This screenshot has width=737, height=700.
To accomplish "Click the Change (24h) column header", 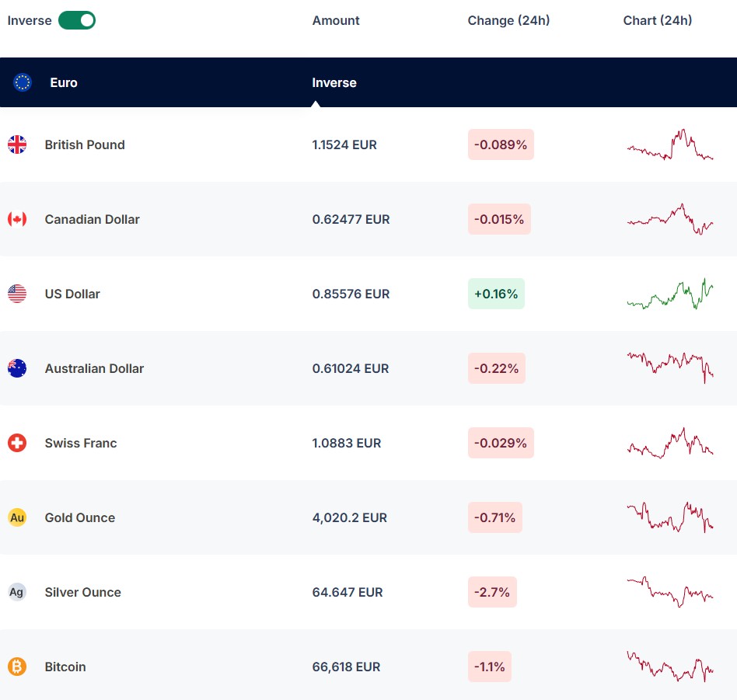I will point(508,20).
